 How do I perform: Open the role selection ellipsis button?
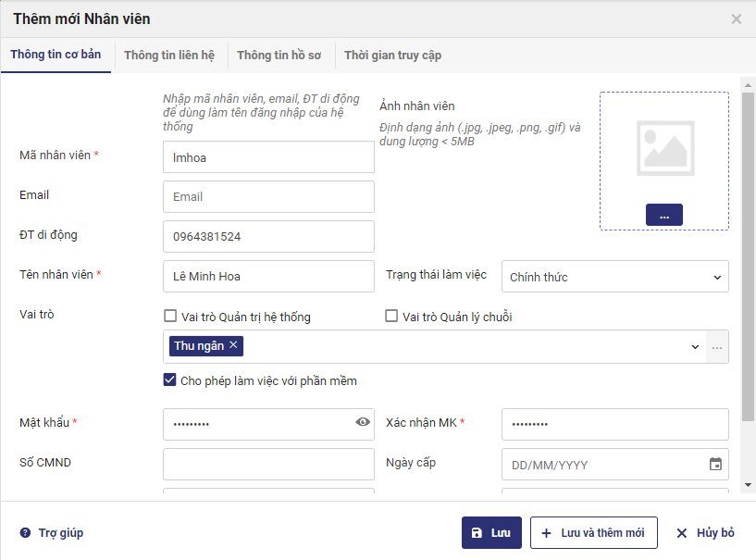[718, 347]
